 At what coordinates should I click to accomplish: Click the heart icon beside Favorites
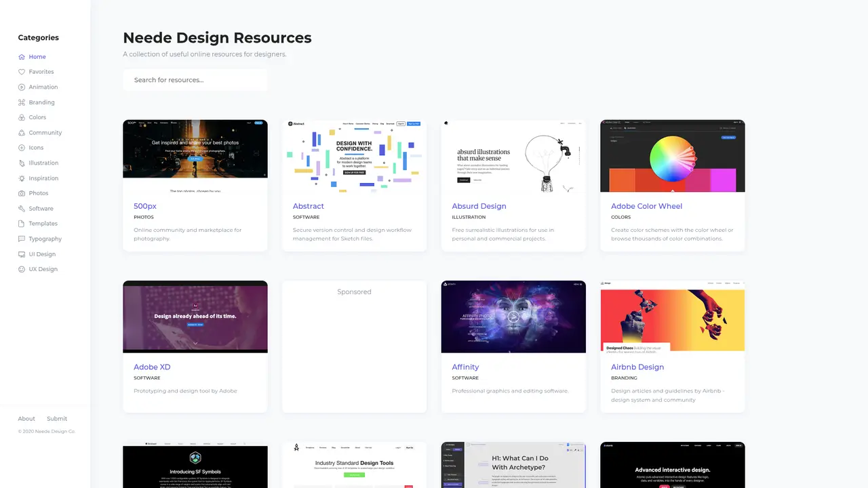[x=22, y=72]
